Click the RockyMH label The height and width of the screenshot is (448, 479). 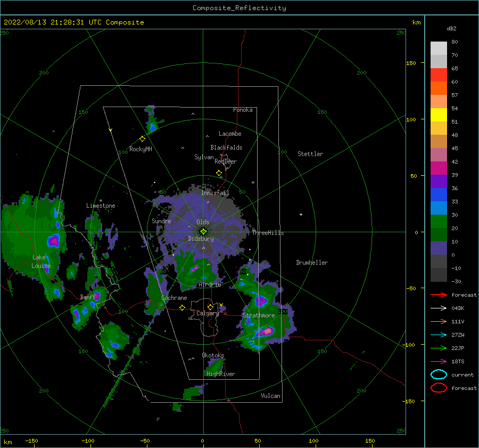[x=141, y=149]
